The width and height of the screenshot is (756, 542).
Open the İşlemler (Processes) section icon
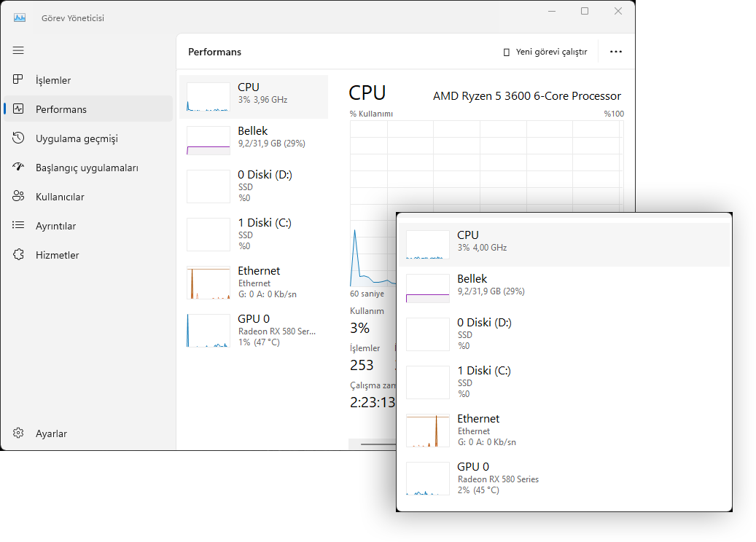[x=18, y=79]
